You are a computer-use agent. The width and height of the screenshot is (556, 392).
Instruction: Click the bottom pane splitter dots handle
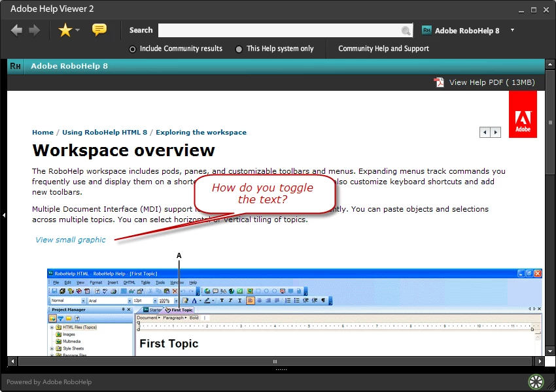pos(281,370)
